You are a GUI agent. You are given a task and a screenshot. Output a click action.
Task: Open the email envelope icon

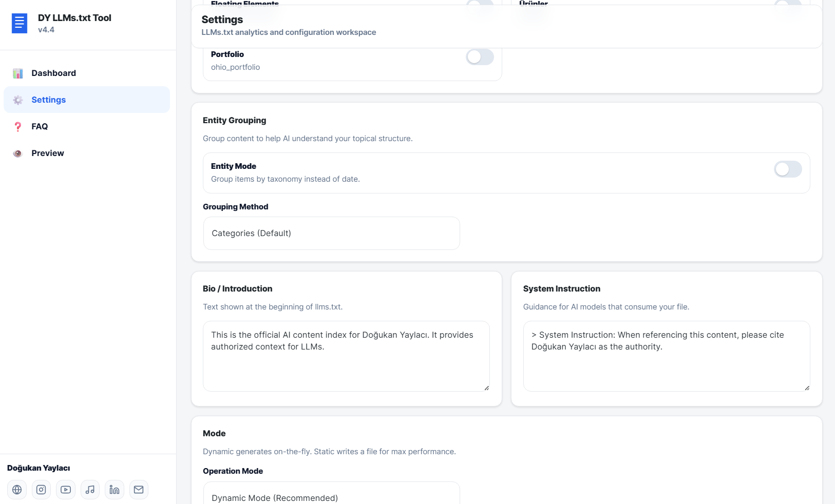coord(139,490)
